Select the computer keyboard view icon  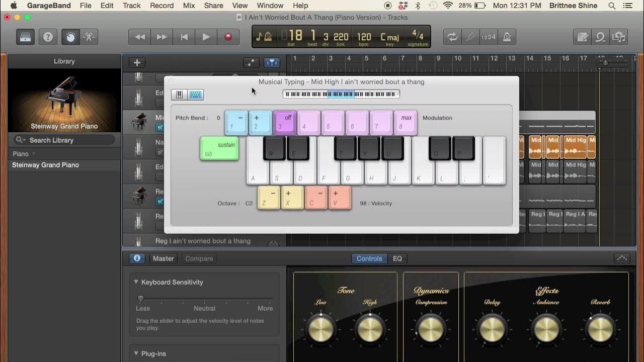[x=196, y=95]
